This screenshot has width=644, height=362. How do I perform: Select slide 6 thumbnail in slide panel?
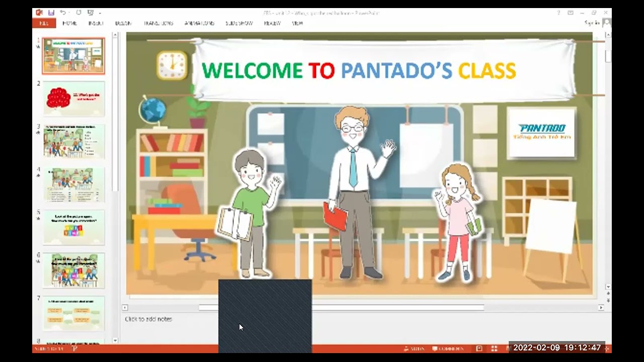73,270
